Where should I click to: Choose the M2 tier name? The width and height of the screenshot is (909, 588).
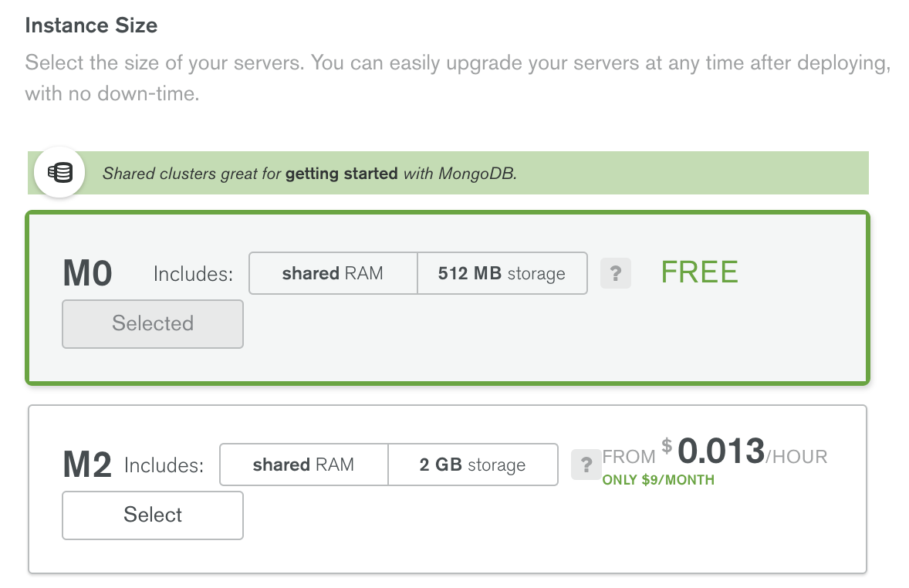pyautogui.click(x=87, y=465)
